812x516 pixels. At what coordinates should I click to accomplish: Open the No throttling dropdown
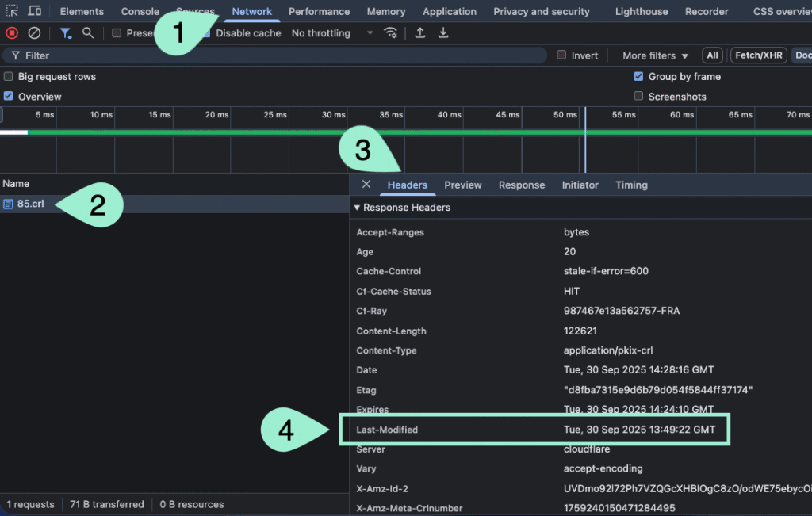[x=331, y=33]
